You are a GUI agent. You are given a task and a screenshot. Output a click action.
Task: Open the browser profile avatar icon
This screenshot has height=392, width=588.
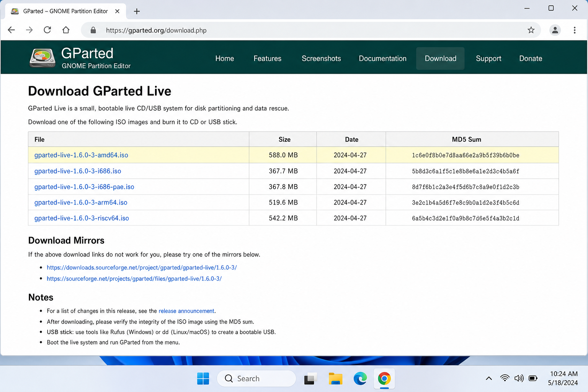point(555,30)
